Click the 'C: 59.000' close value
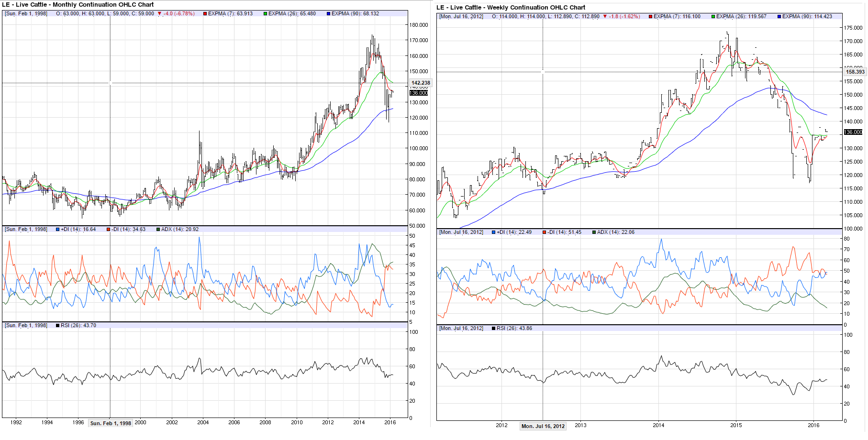Viewport: 868px width, 440px height. pos(143,14)
